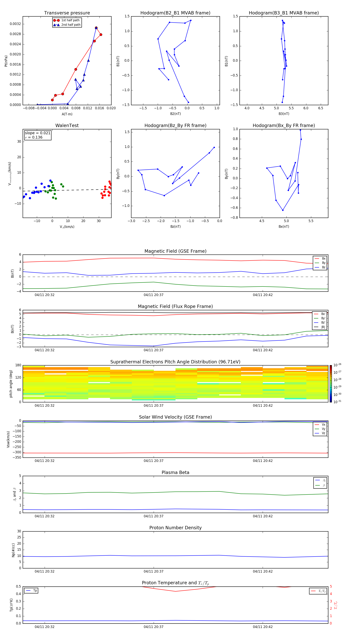Click the "Pt(nPa)" y-axis label
This screenshot has width=351, height=644.
pos(6,61)
